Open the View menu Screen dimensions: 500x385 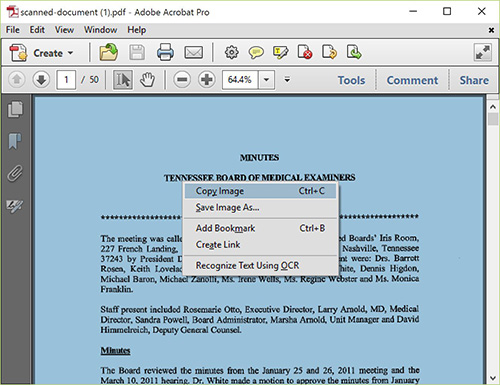pos(64,30)
